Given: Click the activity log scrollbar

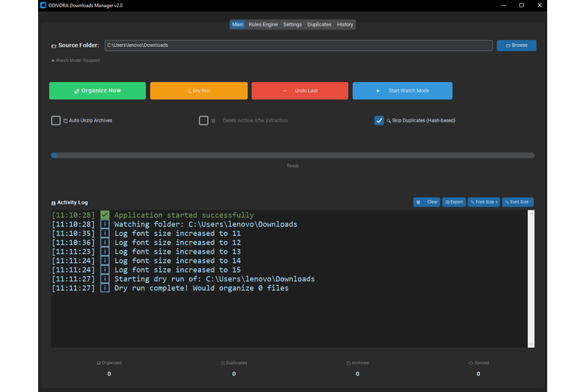Looking at the screenshot, I should [x=531, y=278].
